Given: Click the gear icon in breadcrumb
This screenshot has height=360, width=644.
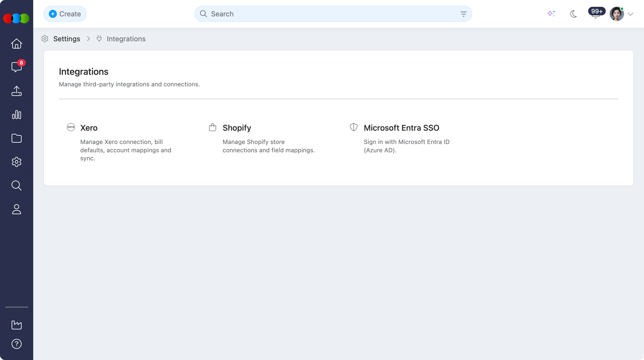Looking at the screenshot, I should [x=45, y=39].
